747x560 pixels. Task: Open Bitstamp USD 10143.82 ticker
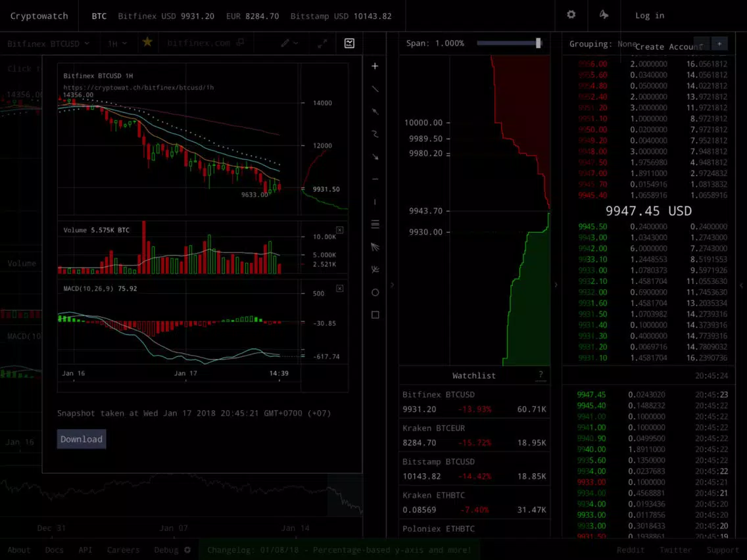pos(341,16)
